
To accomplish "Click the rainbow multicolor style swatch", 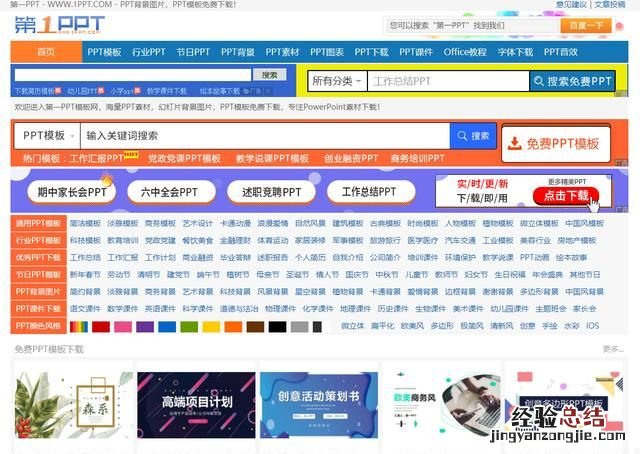I will (x=79, y=326).
